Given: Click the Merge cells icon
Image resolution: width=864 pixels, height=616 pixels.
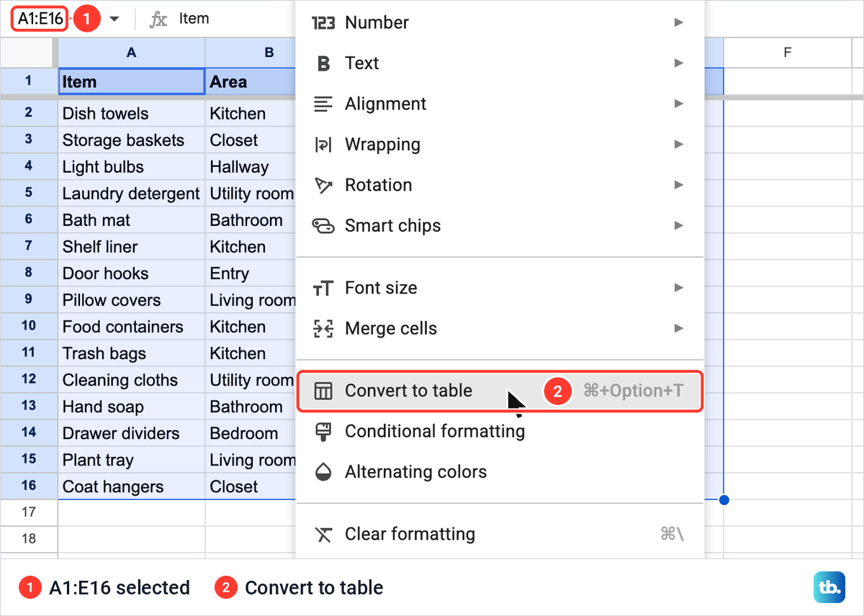Looking at the screenshot, I should tap(323, 329).
